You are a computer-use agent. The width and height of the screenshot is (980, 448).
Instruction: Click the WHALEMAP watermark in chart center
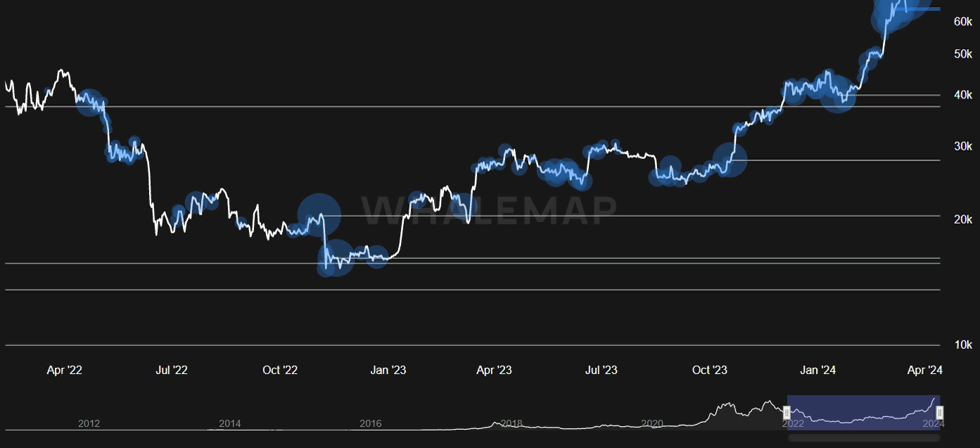[x=489, y=210]
